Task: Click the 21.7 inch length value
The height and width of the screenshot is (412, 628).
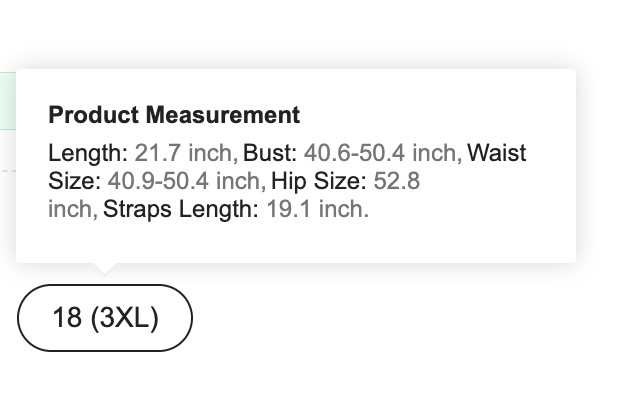Action: tap(185, 154)
